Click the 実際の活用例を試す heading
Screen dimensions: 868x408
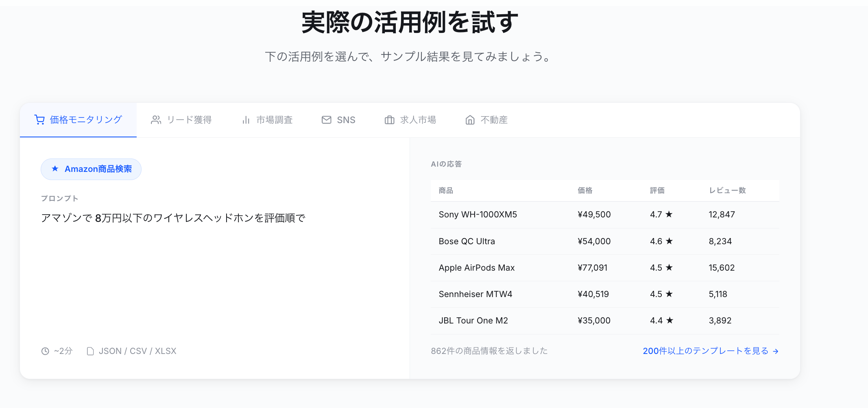tap(410, 22)
